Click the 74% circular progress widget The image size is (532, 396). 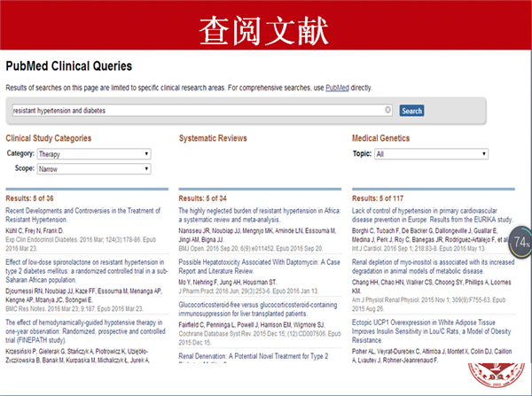(x=520, y=242)
